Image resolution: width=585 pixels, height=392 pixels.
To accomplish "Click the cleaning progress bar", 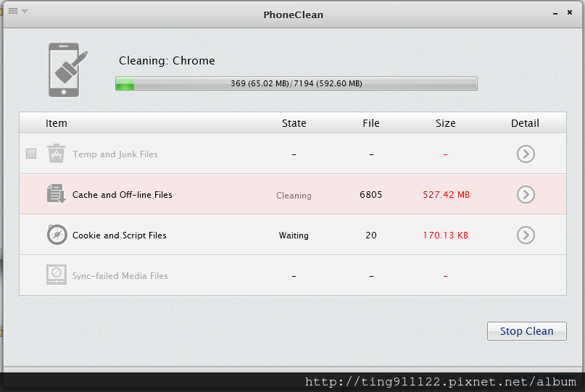I will pyautogui.click(x=296, y=83).
